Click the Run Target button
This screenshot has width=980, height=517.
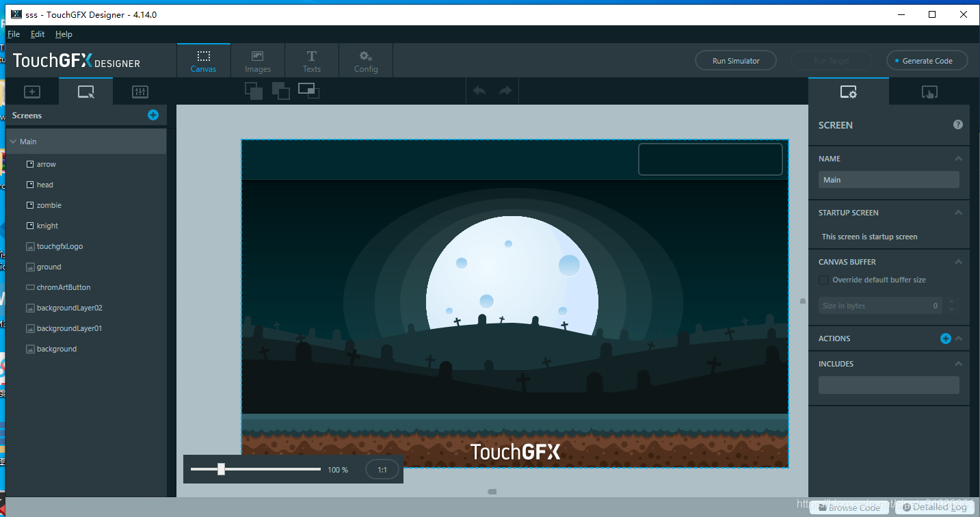832,61
